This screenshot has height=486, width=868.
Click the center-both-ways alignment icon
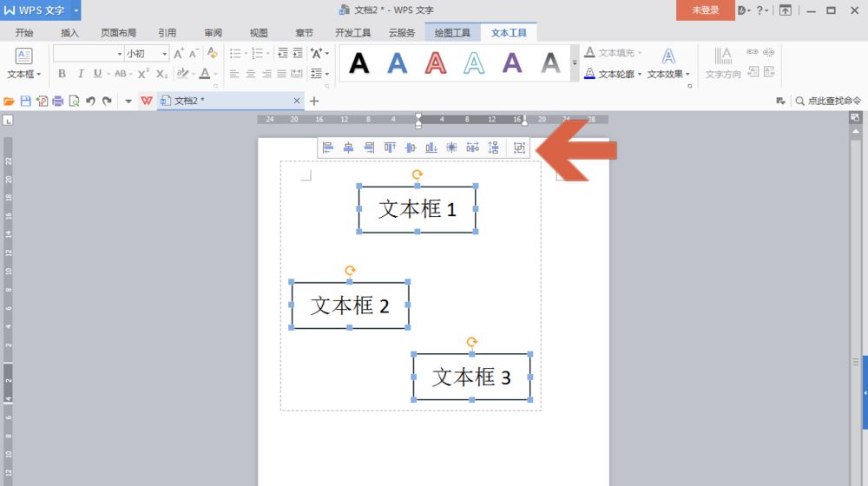(451, 148)
